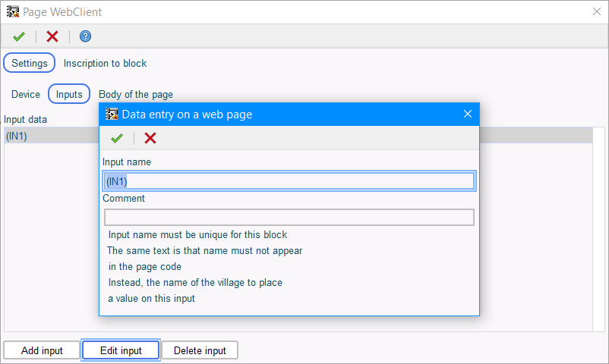Open help via the blue question mark icon
Screen dimensions: 609x364
point(85,36)
